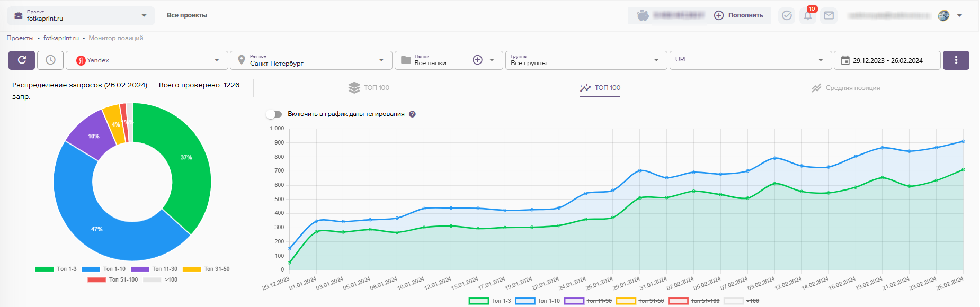
Task: Click the Топ 1-10 swatch under donut chart
Action: coord(91,269)
